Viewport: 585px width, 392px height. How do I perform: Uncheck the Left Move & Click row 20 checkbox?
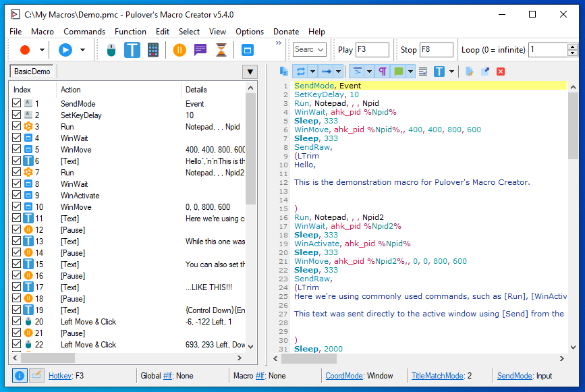pyautogui.click(x=16, y=320)
